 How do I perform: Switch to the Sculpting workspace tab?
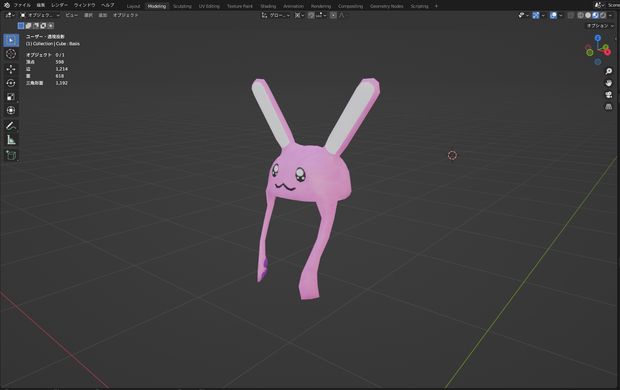(x=182, y=6)
